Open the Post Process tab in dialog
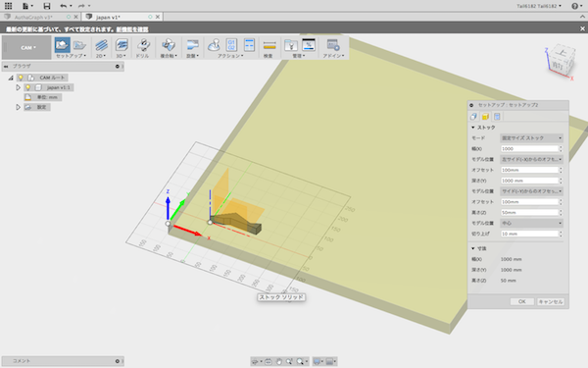 (497, 117)
